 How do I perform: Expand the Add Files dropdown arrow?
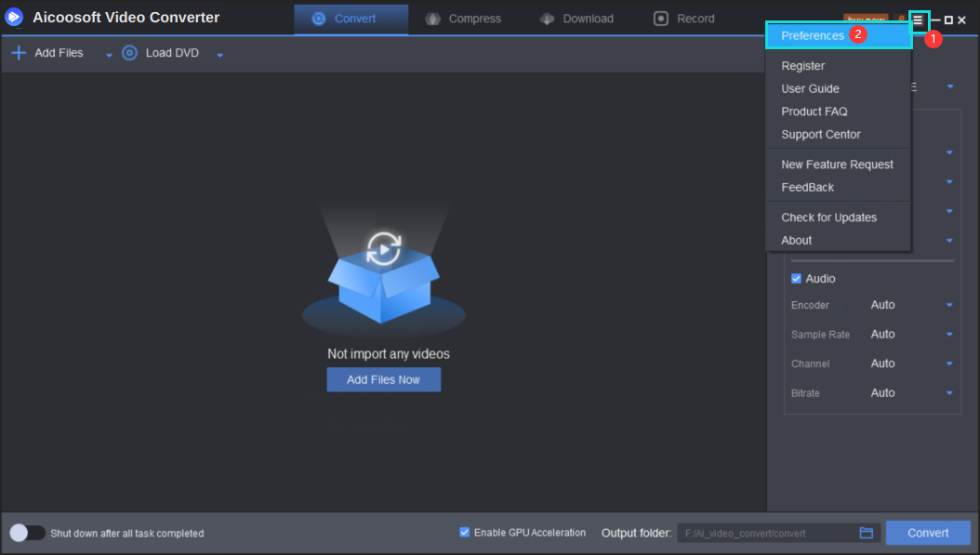click(109, 55)
